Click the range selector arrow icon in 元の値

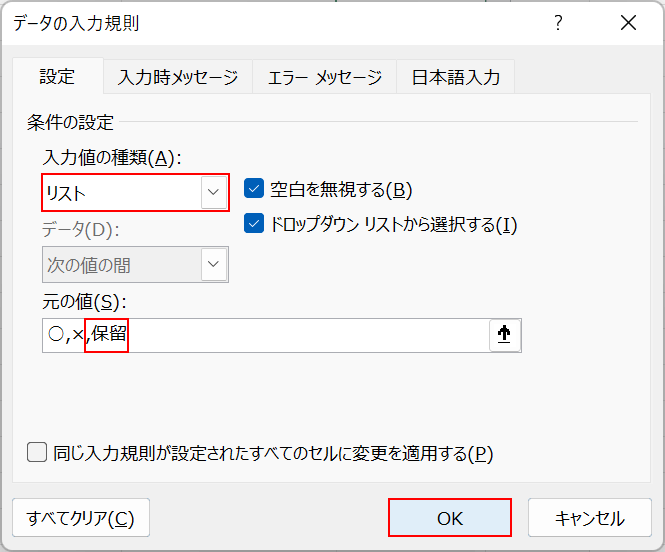pyautogui.click(x=504, y=336)
